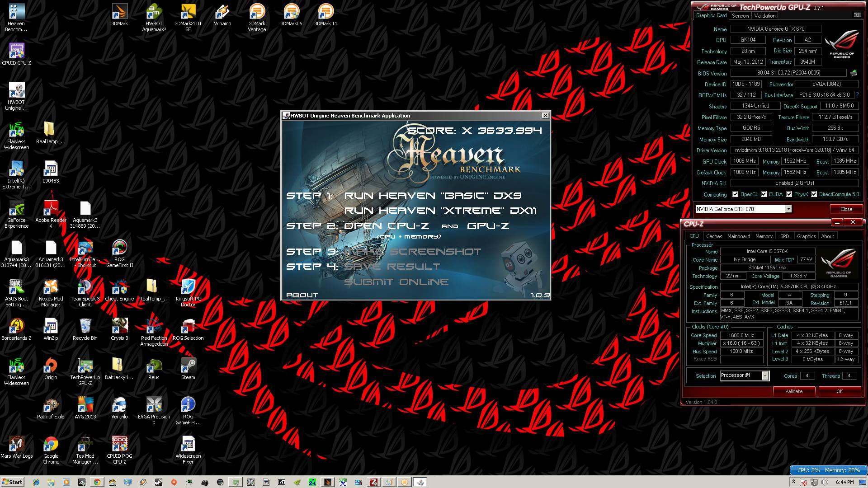This screenshot has height=488, width=868.
Task: Click the Close button in GPU-Z
Action: click(x=846, y=209)
